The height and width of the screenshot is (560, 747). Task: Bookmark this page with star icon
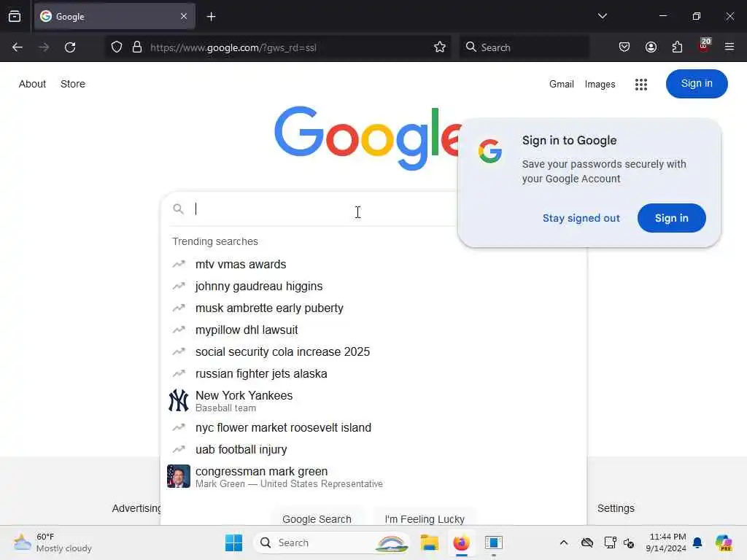point(440,47)
